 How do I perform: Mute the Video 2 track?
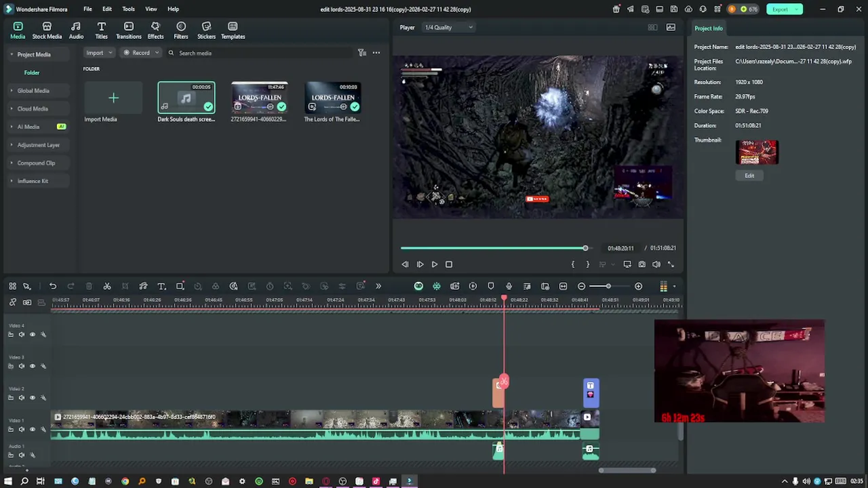(x=21, y=398)
